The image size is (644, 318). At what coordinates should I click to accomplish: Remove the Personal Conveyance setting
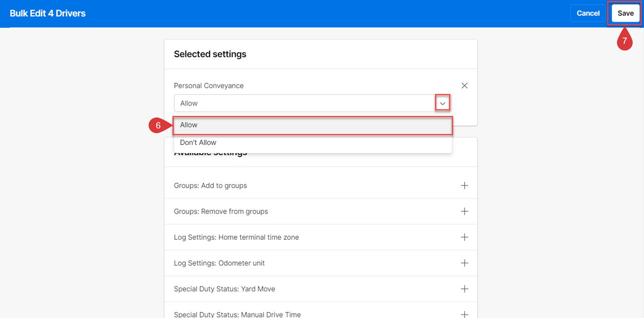pyautogui.click(x=465, y=86)
